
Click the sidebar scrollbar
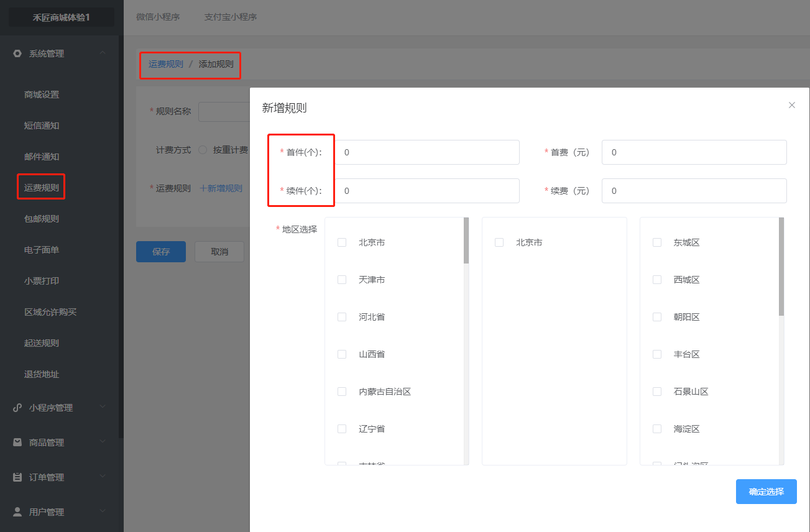121,236
